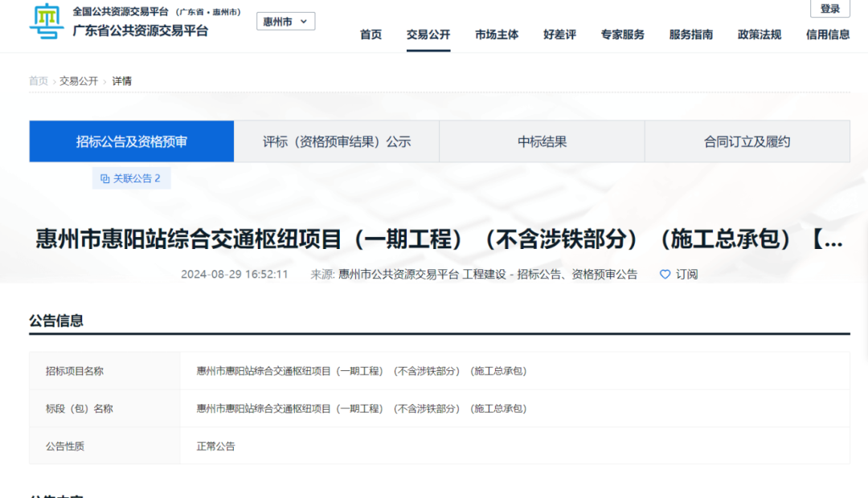This screenshot has height=498, width=868.
Task: Click the 2024-08-29 16:52:11 timestamp
Action: click(234, 275)
